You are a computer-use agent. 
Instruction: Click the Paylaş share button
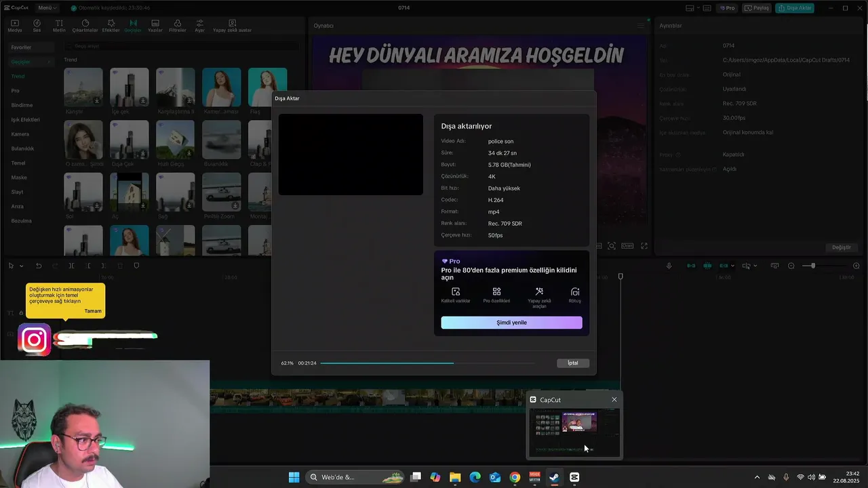757,8
